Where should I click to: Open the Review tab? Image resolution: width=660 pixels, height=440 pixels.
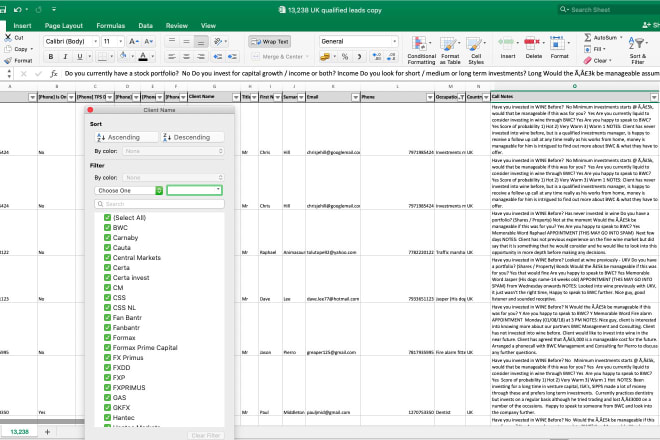pos(177,26)
